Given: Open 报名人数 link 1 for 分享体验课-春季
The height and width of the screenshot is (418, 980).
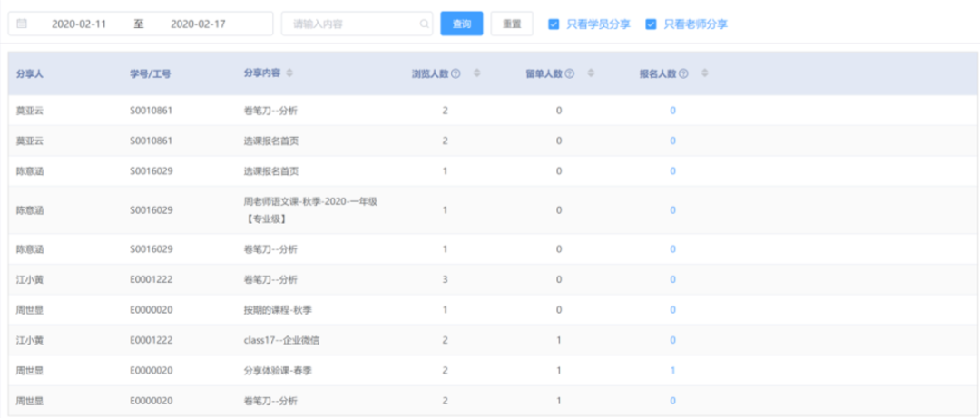Looking at the screenshot, I should pyautogui.click(x=672, y=370).
